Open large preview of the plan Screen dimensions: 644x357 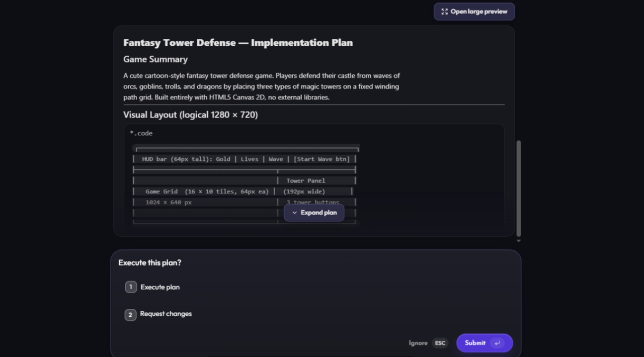point(474,12)
